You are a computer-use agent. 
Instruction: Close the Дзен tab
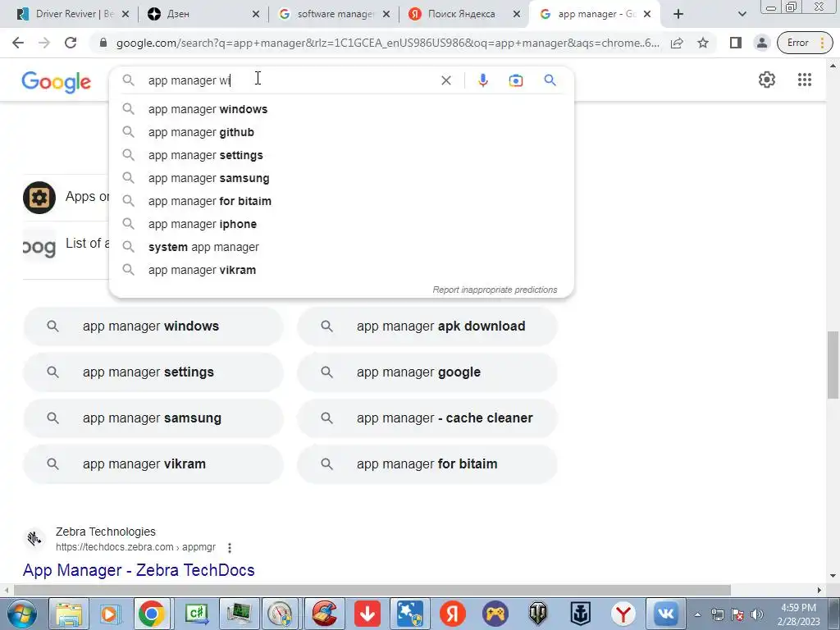256,14
